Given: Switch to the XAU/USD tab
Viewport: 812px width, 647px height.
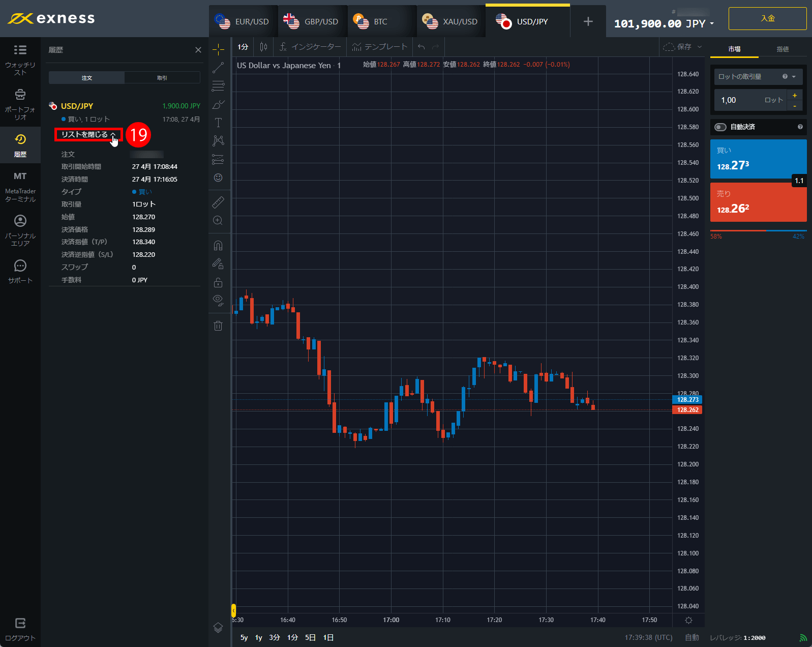Looking at the screenshot, I should pos(450,21).
